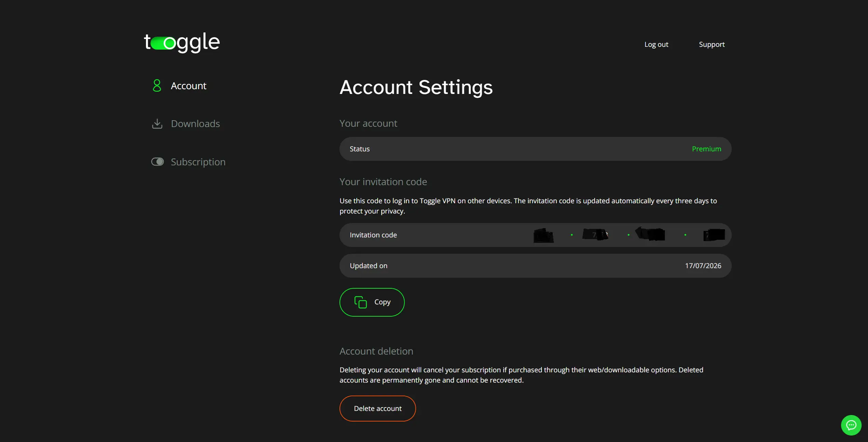Click the Status row label
This screenshot has width=868, height=442.
[x=360, y=149]
